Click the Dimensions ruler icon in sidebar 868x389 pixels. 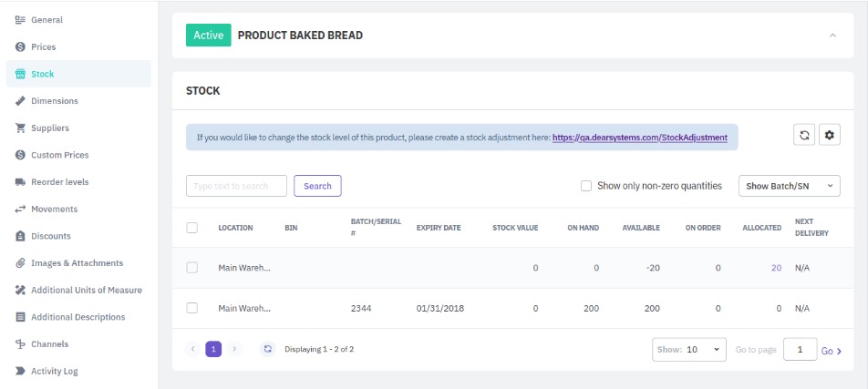coord(20,101)
